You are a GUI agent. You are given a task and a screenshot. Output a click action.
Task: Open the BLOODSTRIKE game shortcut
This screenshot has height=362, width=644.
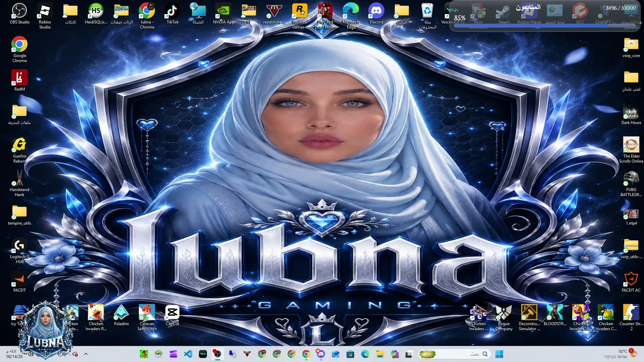(x=555, y=315)
